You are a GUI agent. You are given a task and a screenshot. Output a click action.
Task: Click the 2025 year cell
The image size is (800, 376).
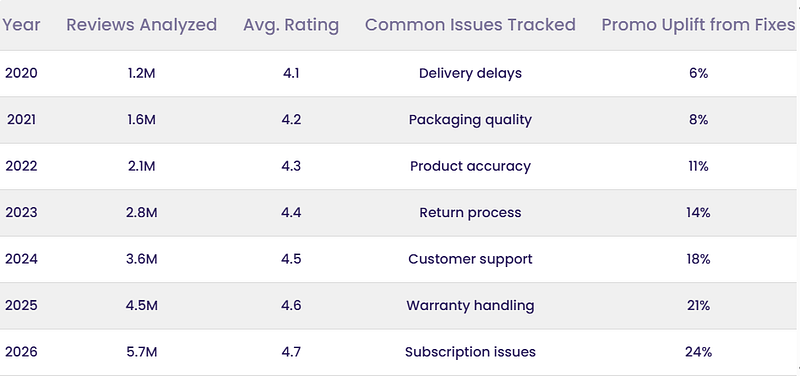(x=21, y=306)
